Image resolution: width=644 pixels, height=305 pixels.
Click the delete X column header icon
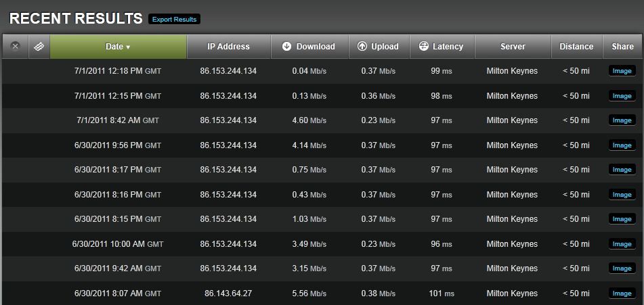click(15, 46)
